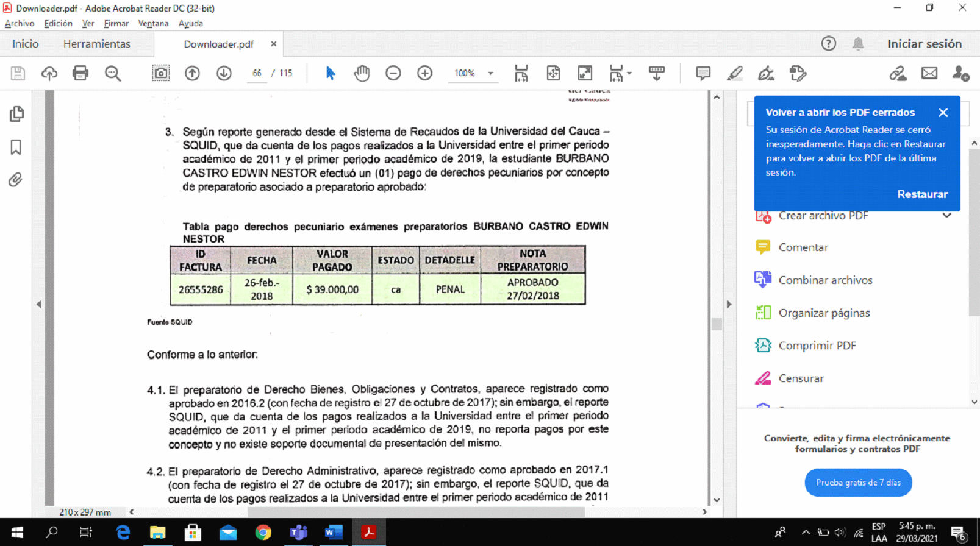Open the Add comment note tool
980x546 pixels.
tap(703, 73)
